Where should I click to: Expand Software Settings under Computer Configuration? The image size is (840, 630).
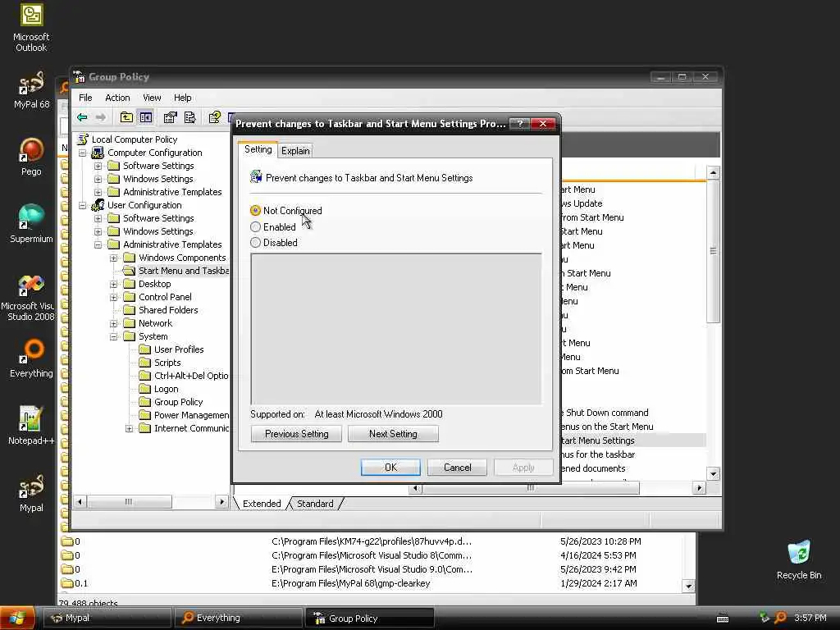(x=98, y=166)
